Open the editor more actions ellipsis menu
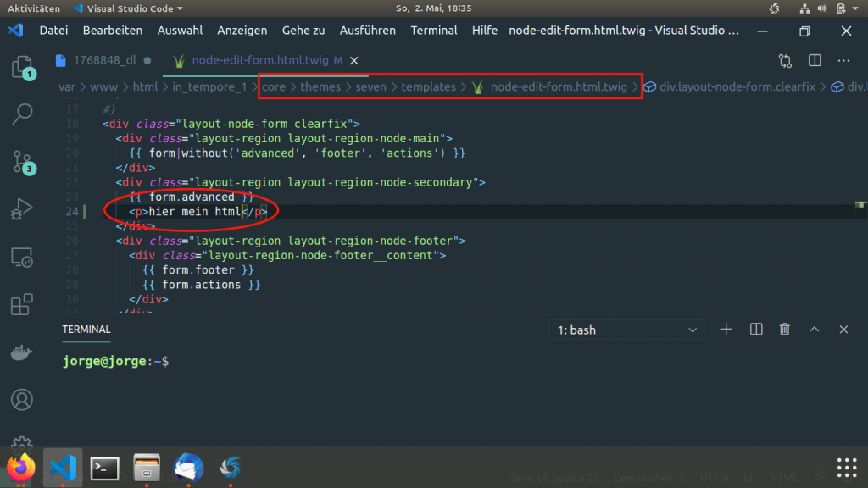Image resolution: width=868 pixels, height=488 pixels. tap(843, 61)
